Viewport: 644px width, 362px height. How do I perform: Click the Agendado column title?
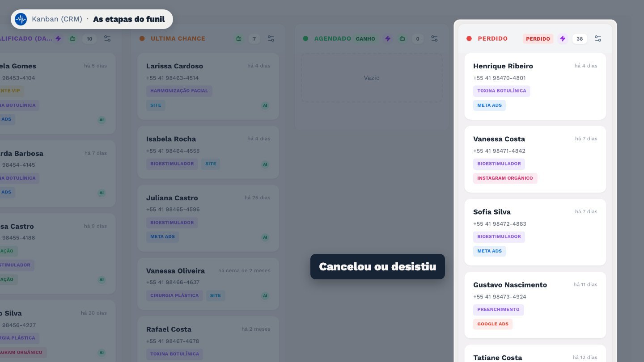click(x=333, y=38)
